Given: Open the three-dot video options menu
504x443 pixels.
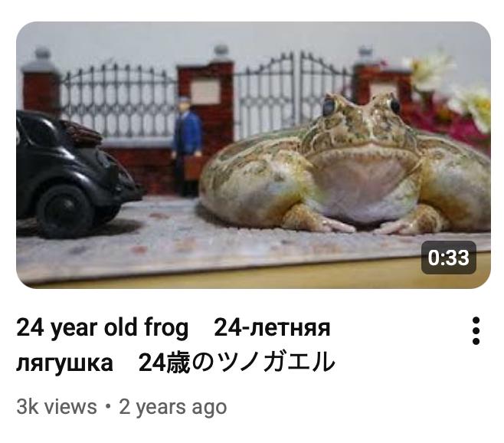Looking at the screenshot, I should point(476,331).
